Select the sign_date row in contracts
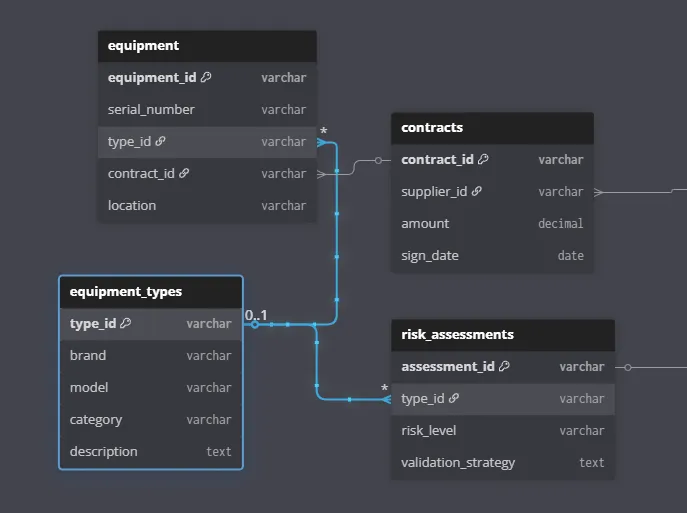 click(x=492, y=255)
